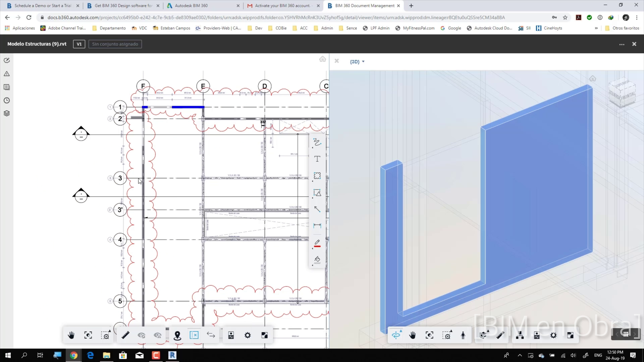Activate the section analysis tool in 3D view
This screenshot has width=644, height=362.
click(x=483, y=335)
